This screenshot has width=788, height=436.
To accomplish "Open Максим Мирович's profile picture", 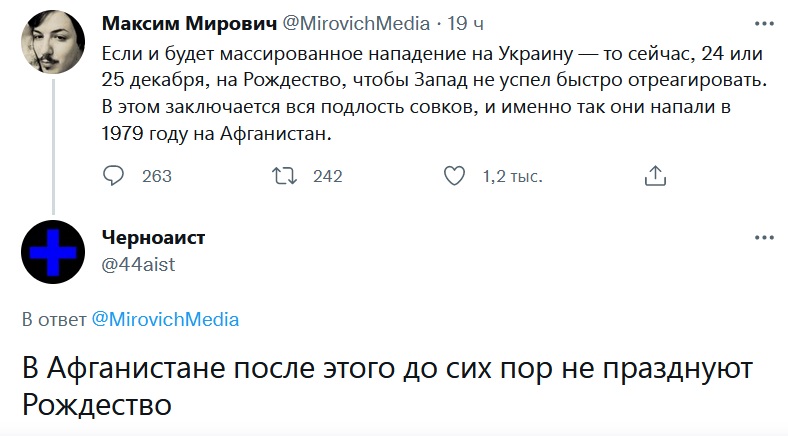I will (x=52, y=40).
